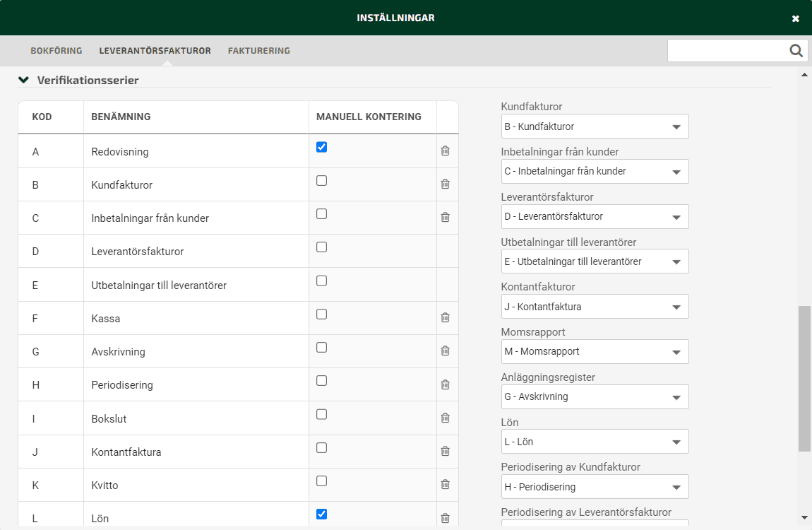This screenshot has width=812, height=530.
Task: Toggle manuell kontering for series G Avskrivning
Action: tap(321, 348)
